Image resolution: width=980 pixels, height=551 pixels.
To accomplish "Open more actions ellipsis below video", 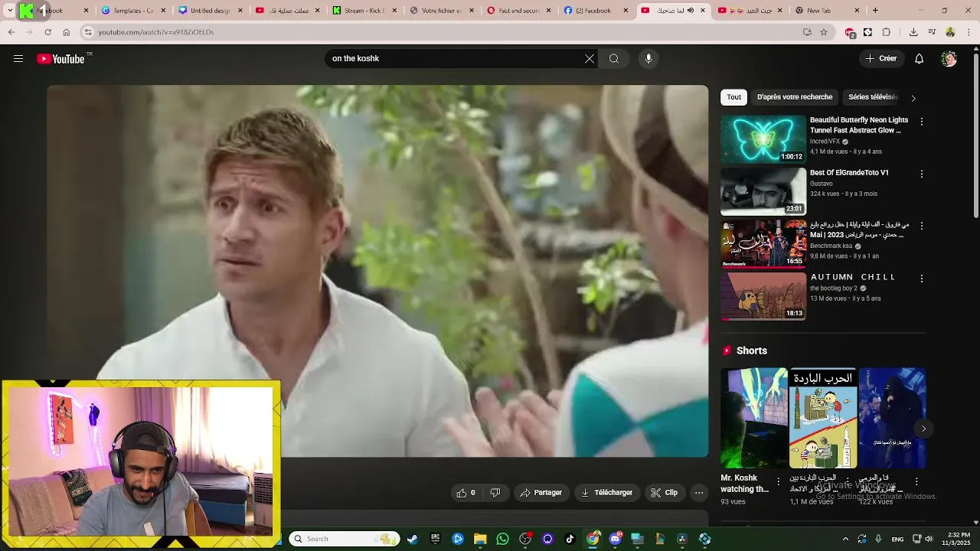I will pyautogui.click(x=699, y=493).
